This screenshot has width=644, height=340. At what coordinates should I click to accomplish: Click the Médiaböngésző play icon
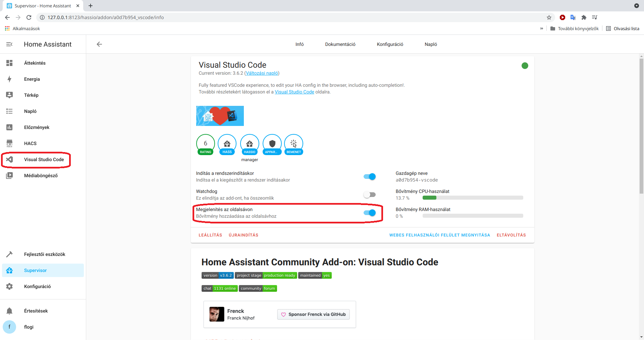(x=9, y=176)
